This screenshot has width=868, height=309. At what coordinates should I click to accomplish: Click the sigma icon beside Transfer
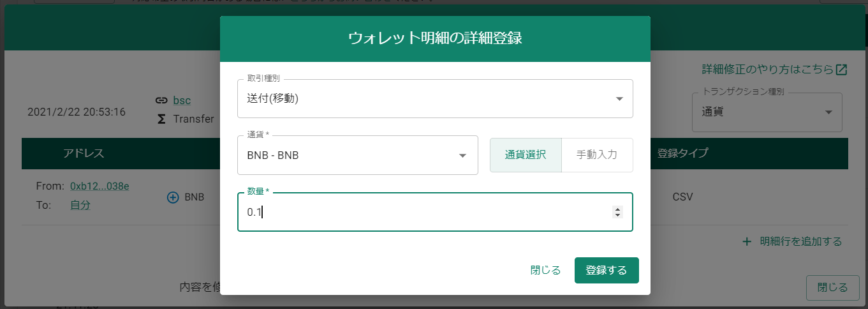[161, 119]
